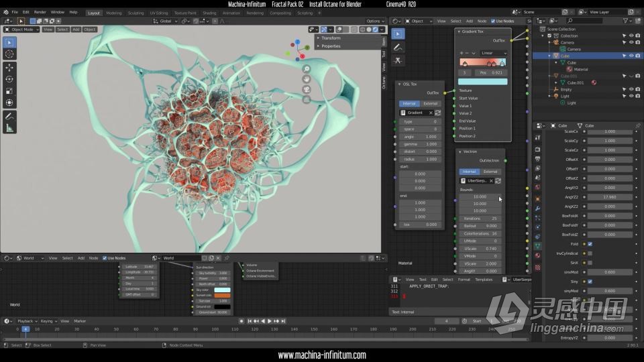Viewport: 644px width, 362px height.
Task: Click the Sunset color orange swatch
Action: (222, 296)
